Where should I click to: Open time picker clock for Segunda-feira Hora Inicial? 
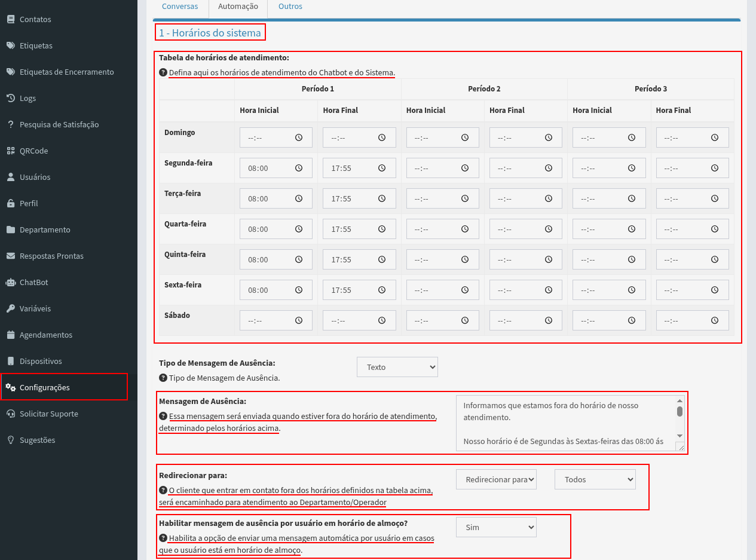299,169
